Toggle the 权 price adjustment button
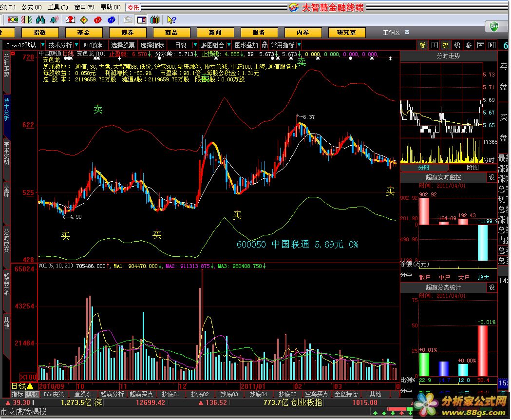Screen dimensions: 511x420 pyautogui.click(x=446, y=45)
